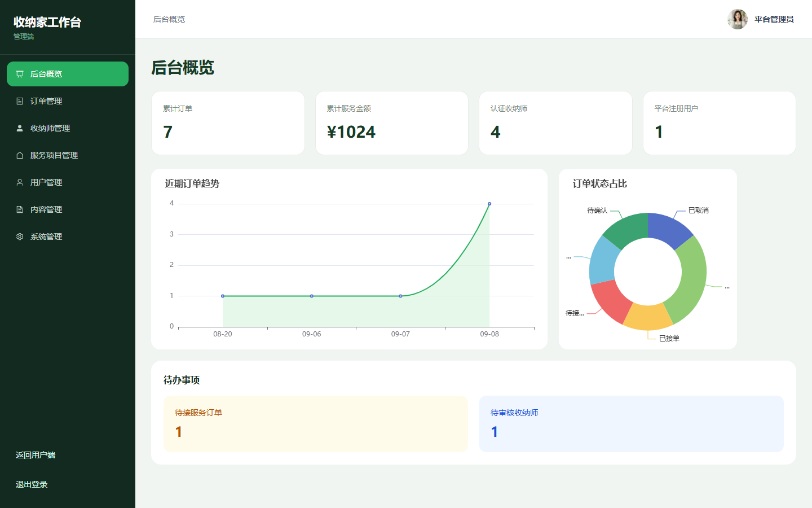Click the 平台管理员 username label
This screenshot has height=508, width=812.
coord(774,19)
